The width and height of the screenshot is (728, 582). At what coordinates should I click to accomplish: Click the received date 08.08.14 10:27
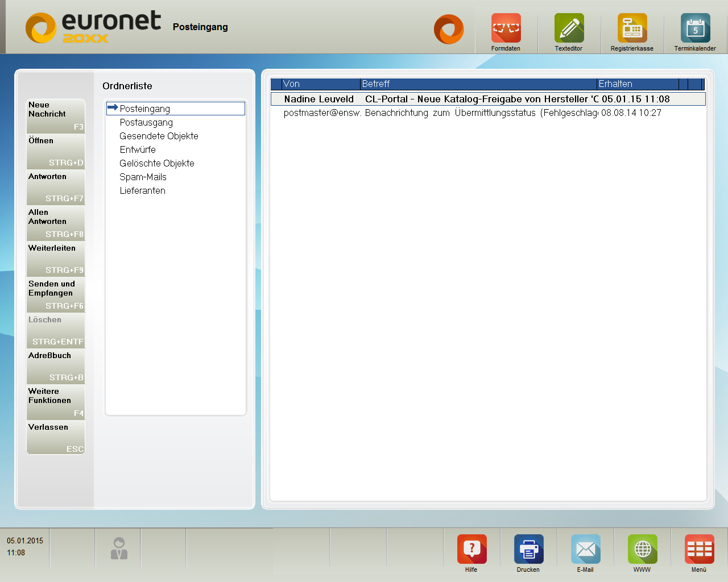[x=631, y=113]
